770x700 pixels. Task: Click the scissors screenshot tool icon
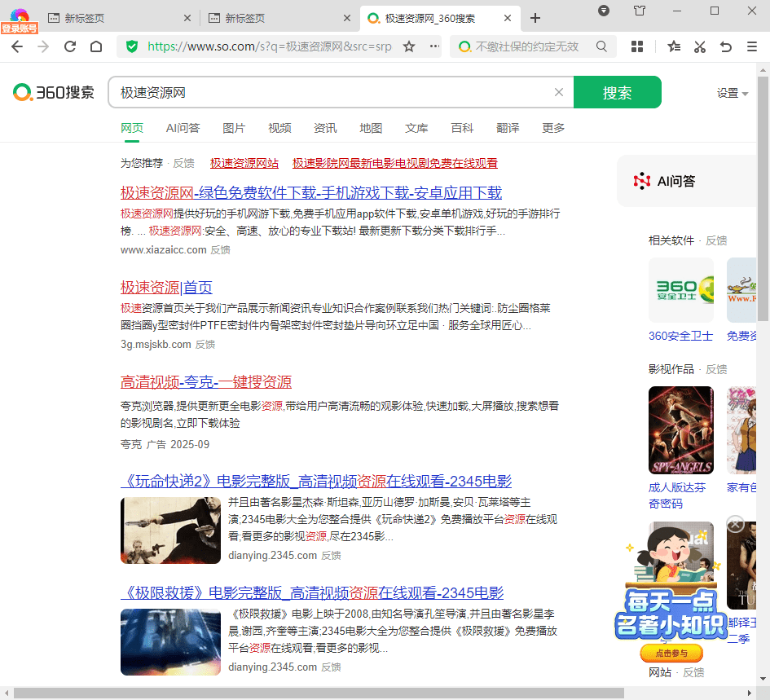click(699, 46)
